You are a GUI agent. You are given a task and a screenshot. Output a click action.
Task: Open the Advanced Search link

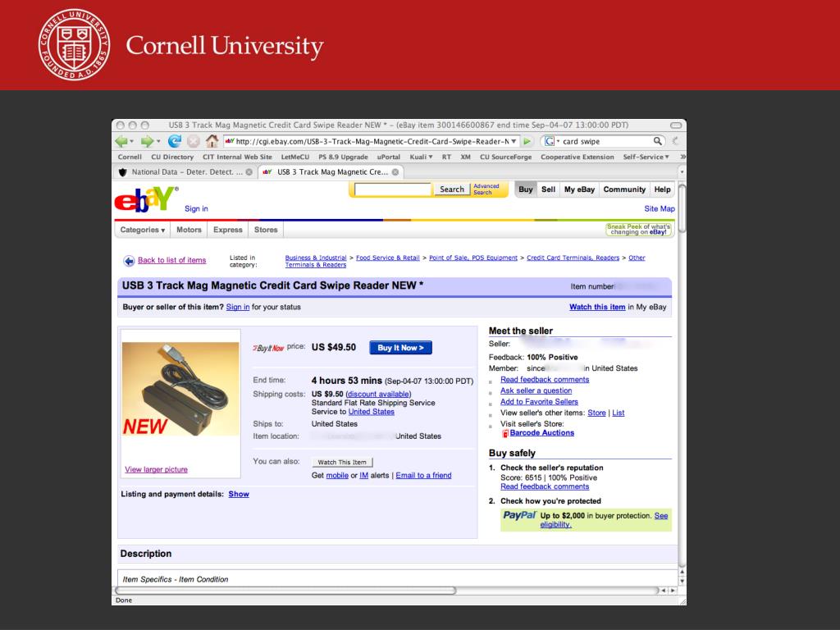click(x=486, y=189)
